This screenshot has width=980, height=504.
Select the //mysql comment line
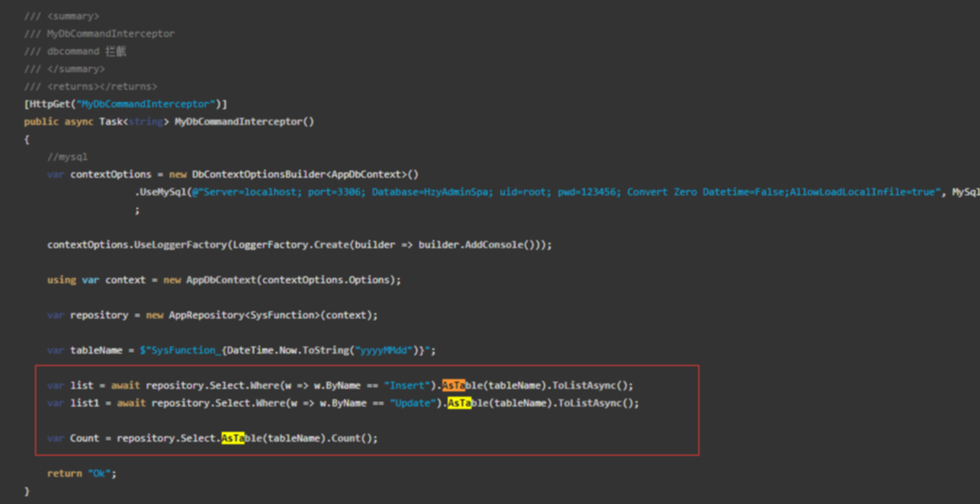pyautogui.click(x=68, y=157)
